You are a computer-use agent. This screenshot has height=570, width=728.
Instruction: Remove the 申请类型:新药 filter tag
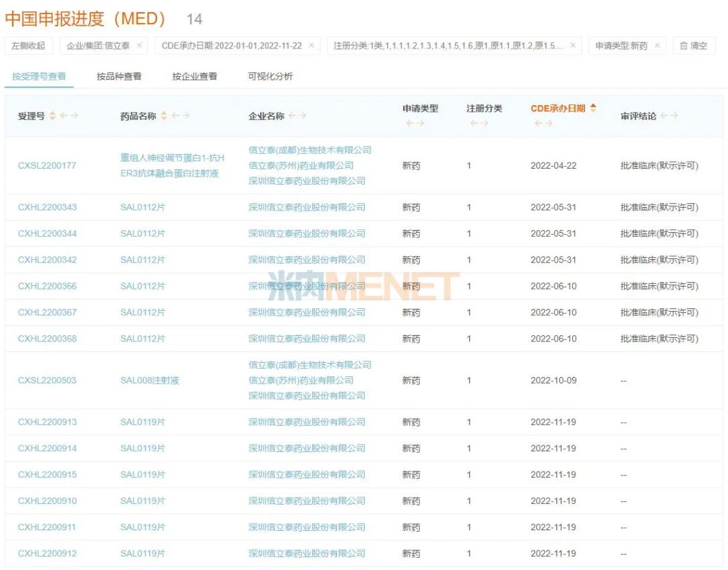click(x=658, y=46)
